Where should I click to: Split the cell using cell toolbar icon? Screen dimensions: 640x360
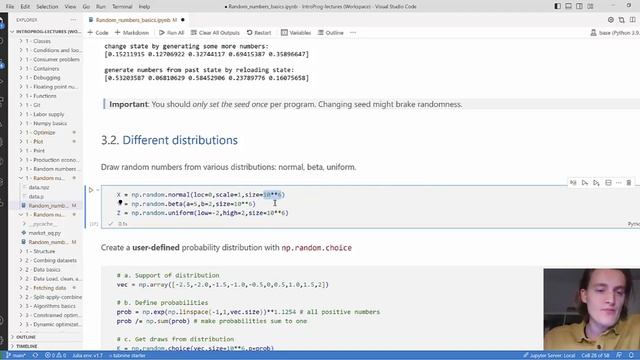coord(608,183)
